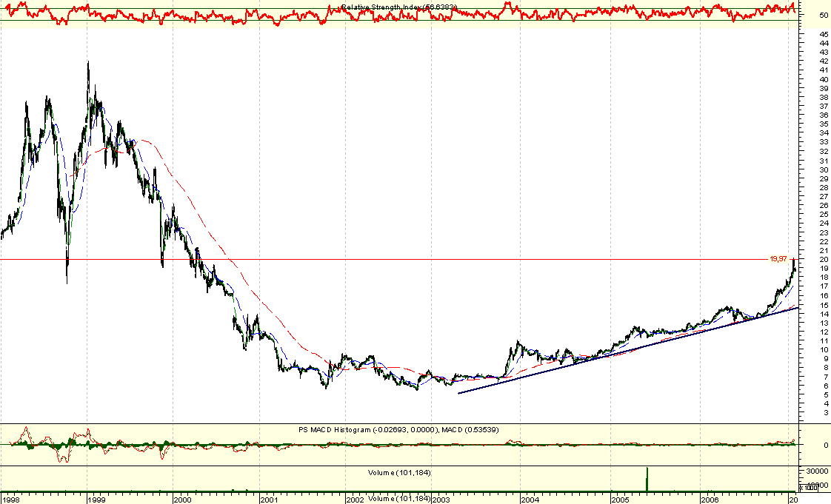This screenshot has width=831, height=504.
Task: Click the 35 value on the price axis
Action: [824, 124]
